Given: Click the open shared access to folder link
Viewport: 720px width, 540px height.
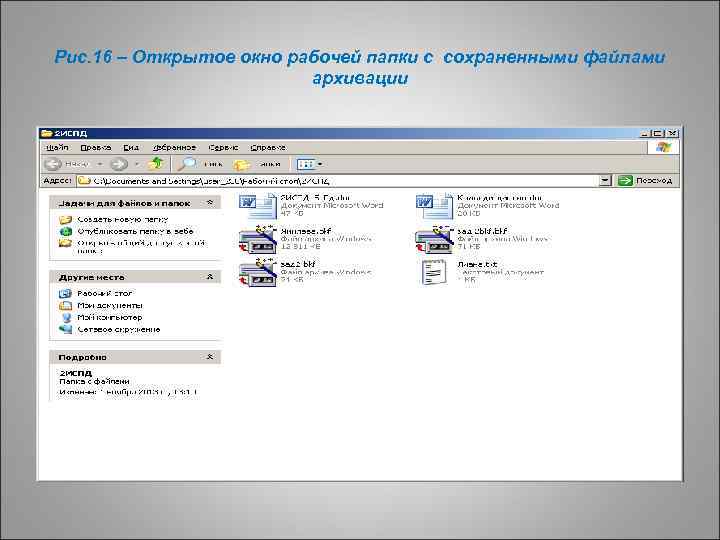Looking at the screenshot, I should (x=141, y=247).
